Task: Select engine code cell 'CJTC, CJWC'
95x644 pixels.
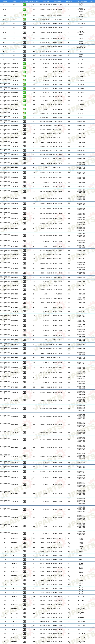Action: [x=81, y=4]
